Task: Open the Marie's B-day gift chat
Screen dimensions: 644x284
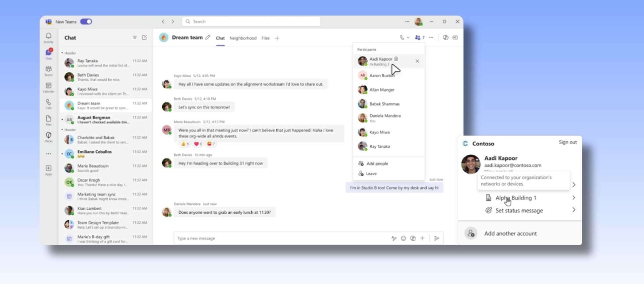Action: [106, 239]
